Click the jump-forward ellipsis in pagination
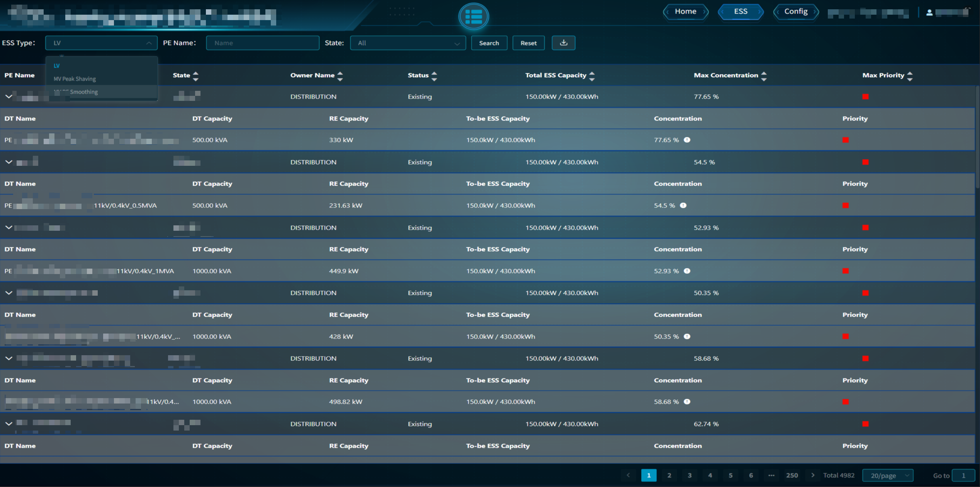This screenshot has height=487, width=980. point(771,475)
